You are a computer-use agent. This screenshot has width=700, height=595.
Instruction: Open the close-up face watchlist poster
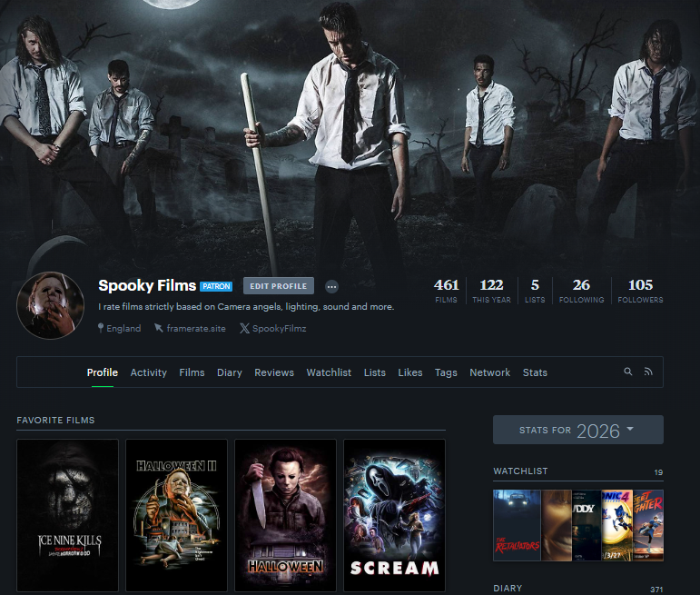point(556,525)
